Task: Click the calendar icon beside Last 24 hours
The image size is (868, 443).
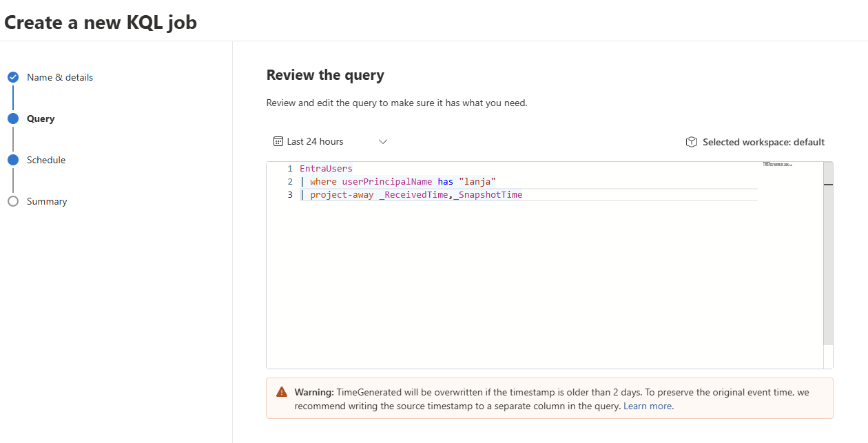Action: click(x=278, y=141)
